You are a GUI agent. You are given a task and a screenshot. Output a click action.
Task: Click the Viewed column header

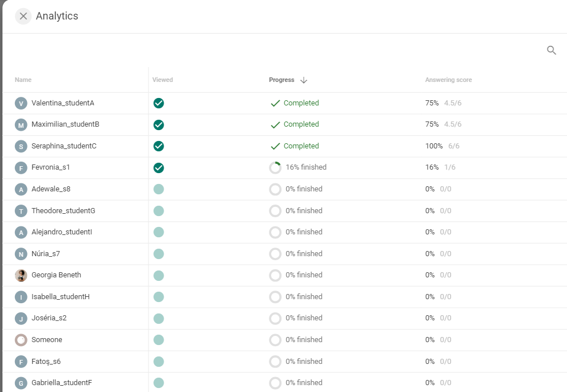pyautogui.click(x=162, y=80)
